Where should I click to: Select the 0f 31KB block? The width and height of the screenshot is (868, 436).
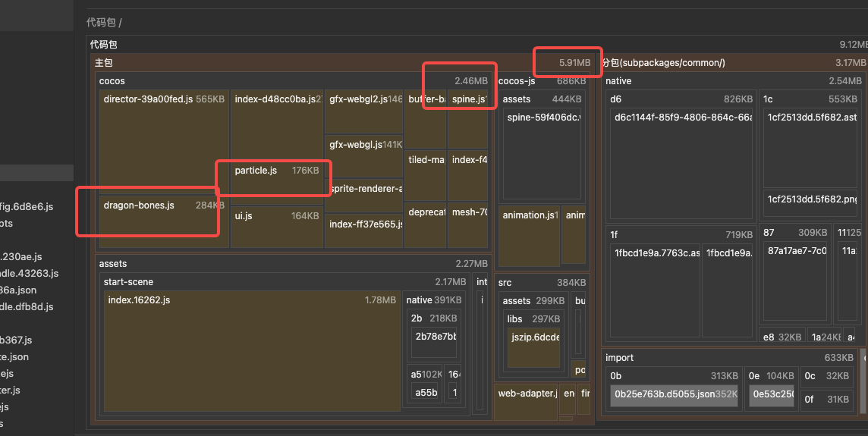click(x=826, y=399)
